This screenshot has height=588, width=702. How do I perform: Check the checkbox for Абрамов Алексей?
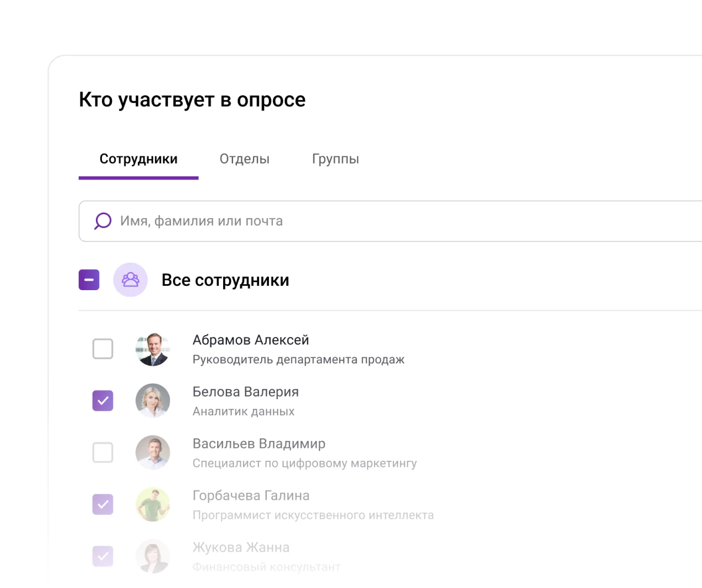(x=102, y=349)
